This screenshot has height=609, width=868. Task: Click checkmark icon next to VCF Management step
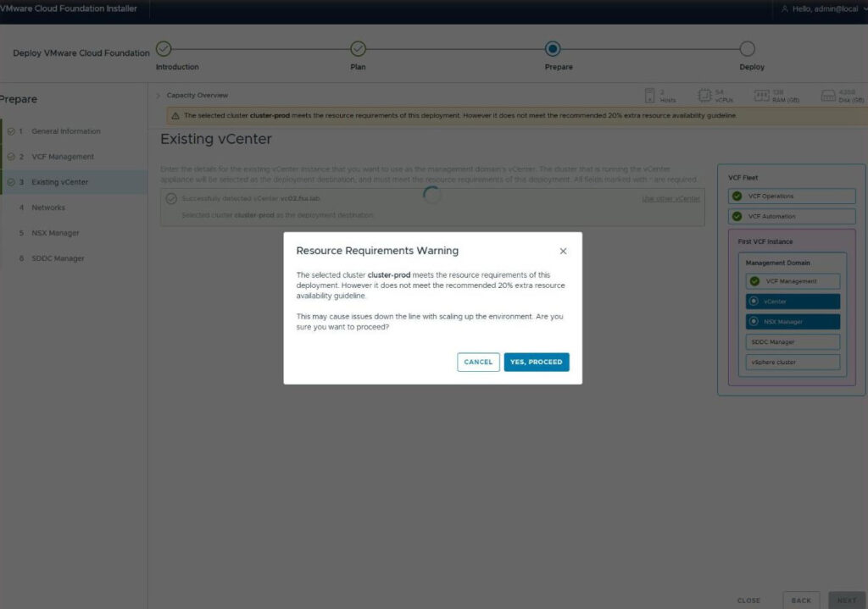(x=10, y=157)
